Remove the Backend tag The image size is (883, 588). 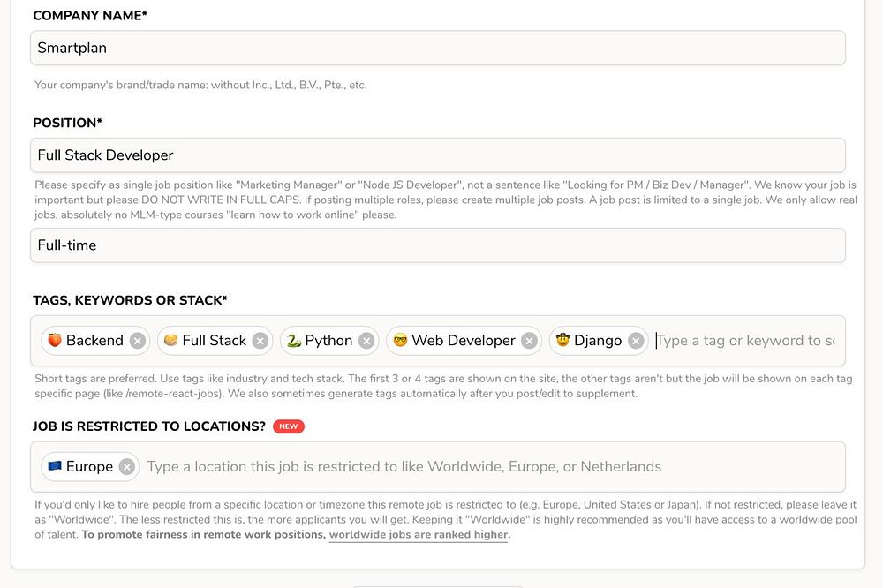pyautogui.click(x=138, y=341)
